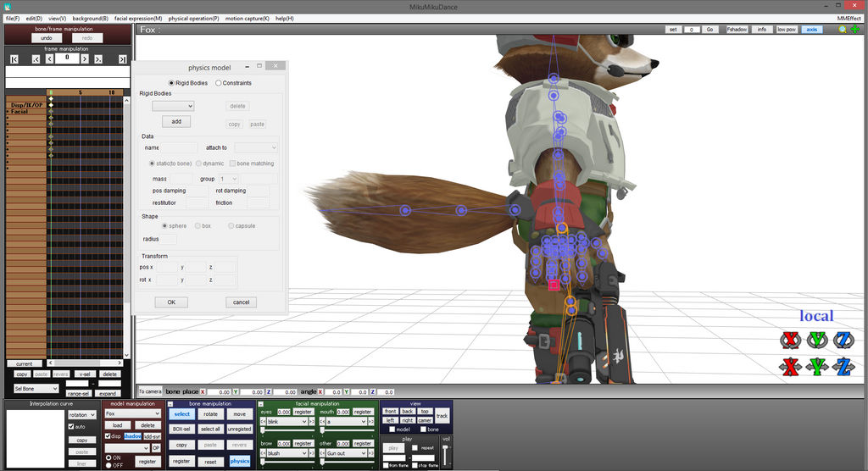This screenshot has height=471, width=868.
Task: Adjust the vol volume slider
Action: pos(445,455)
